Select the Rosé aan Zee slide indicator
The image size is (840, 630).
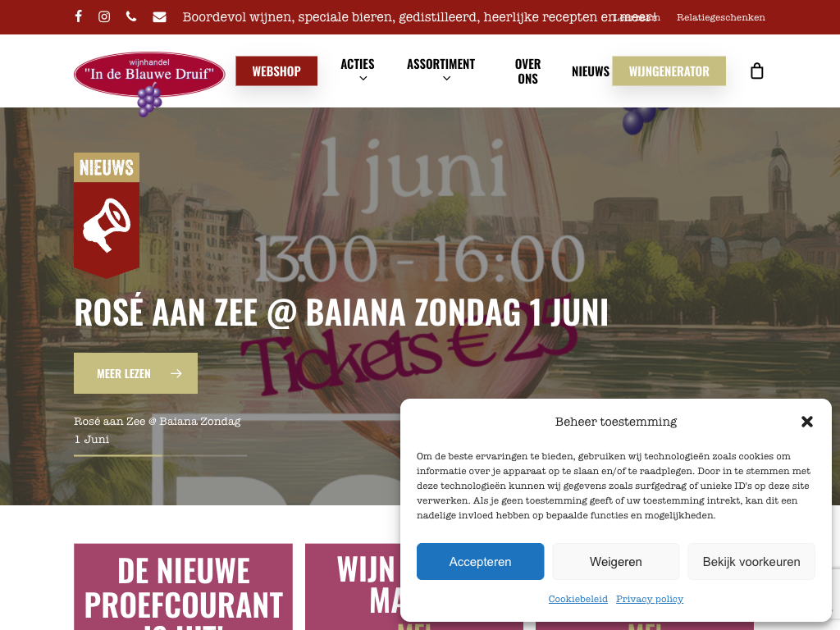point(160,436)
